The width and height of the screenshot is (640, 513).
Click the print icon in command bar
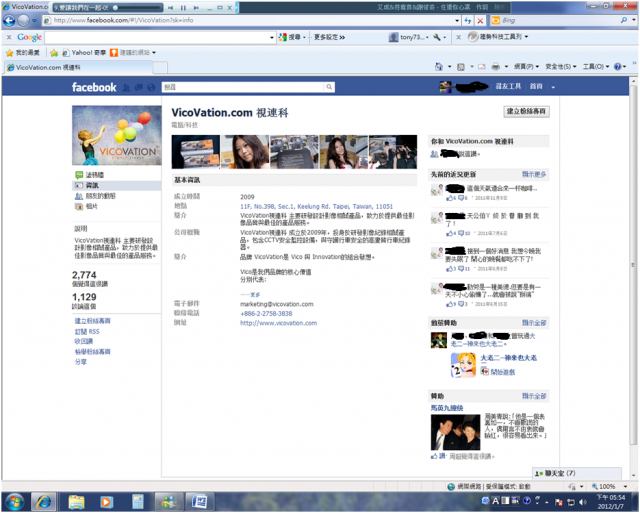[x=496, y=67]
